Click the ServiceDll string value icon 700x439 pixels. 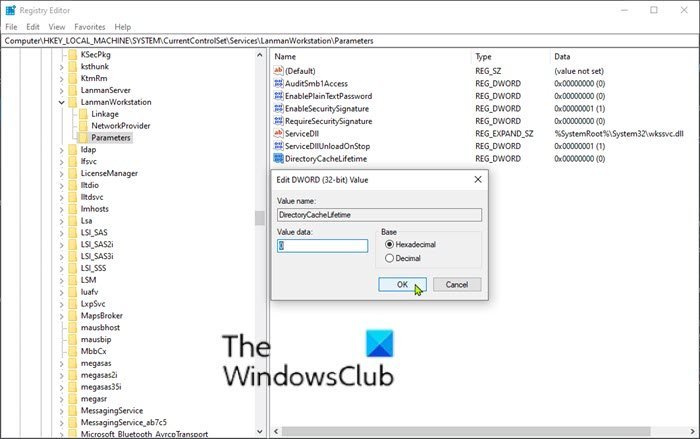click(279, 133)
